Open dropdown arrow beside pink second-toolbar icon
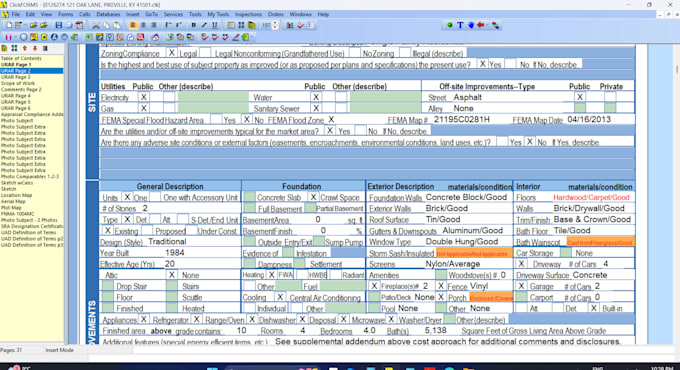 (15, 37)
